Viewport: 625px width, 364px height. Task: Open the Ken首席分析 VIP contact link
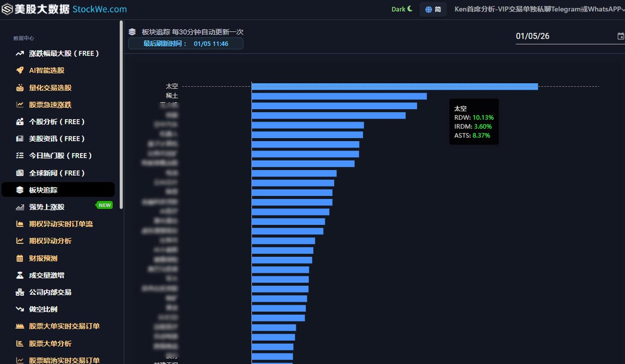(539, 9)
